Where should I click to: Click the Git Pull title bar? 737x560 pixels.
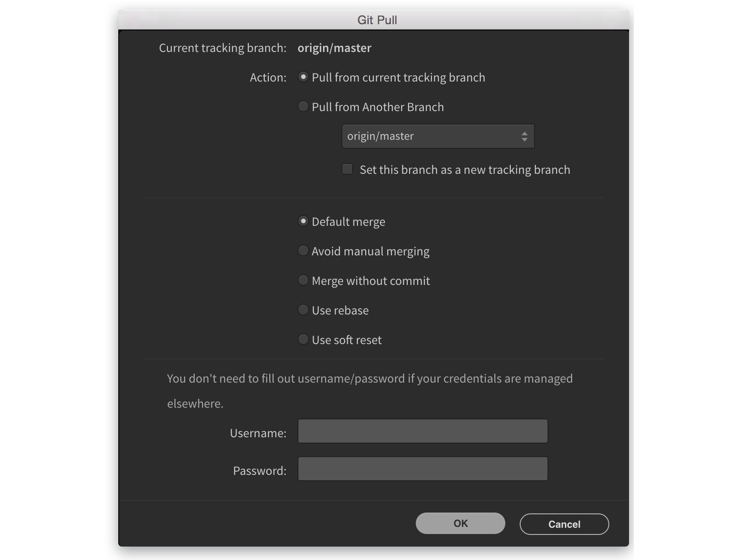(x=376, y=20)
